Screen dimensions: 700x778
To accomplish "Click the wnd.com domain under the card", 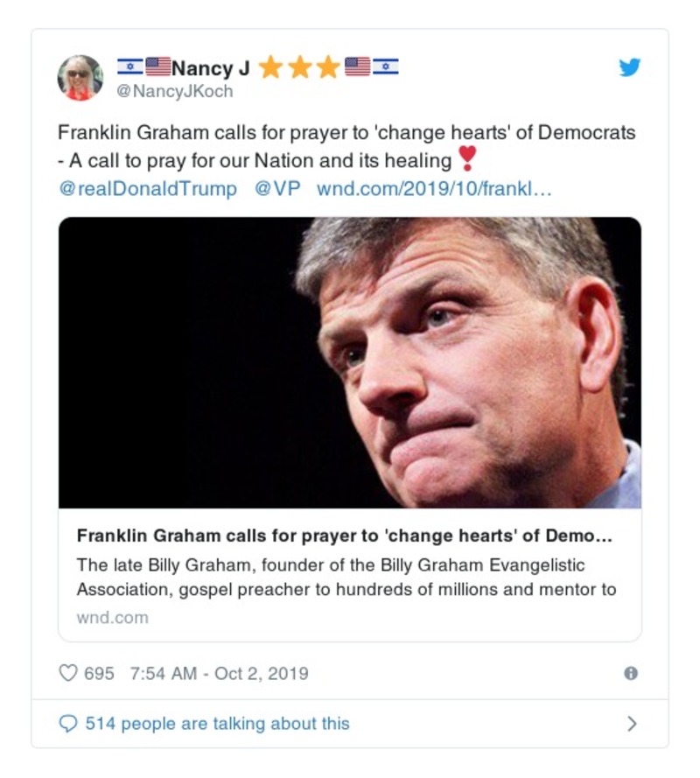I will (x=112, y=617).
